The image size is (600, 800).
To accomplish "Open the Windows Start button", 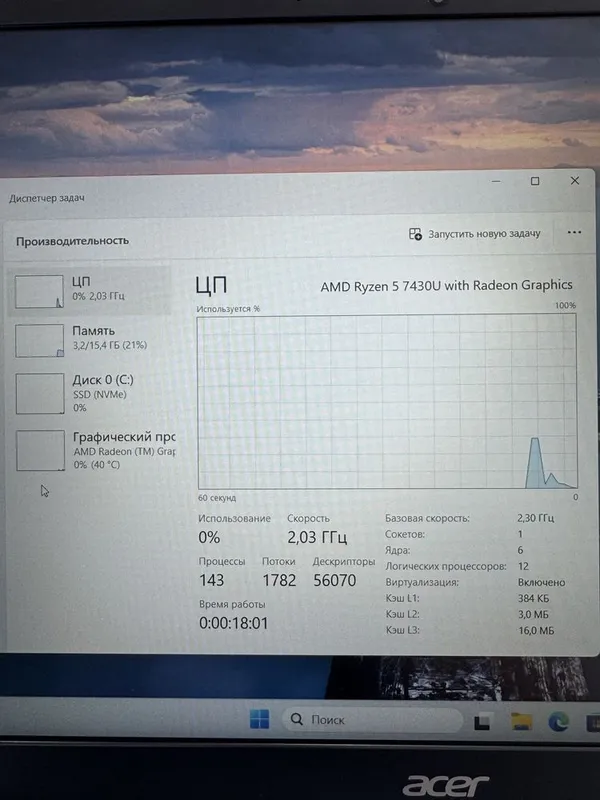I will pos(259,719).
